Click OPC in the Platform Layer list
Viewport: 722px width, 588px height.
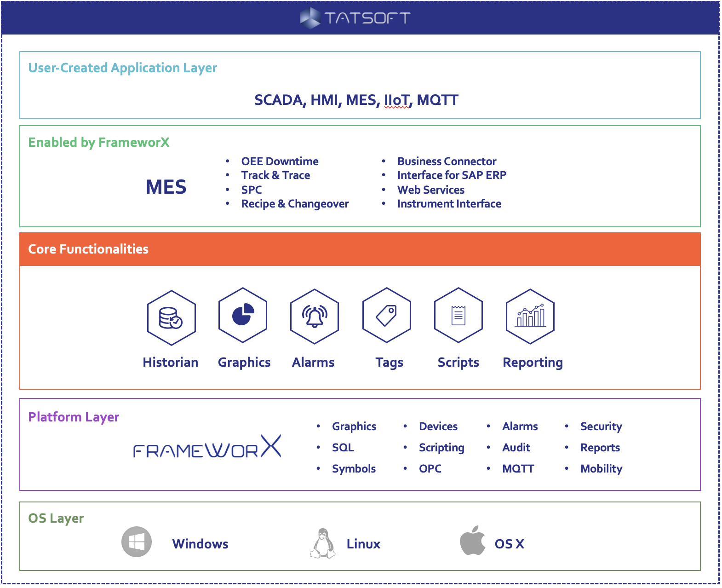point(430,469)
